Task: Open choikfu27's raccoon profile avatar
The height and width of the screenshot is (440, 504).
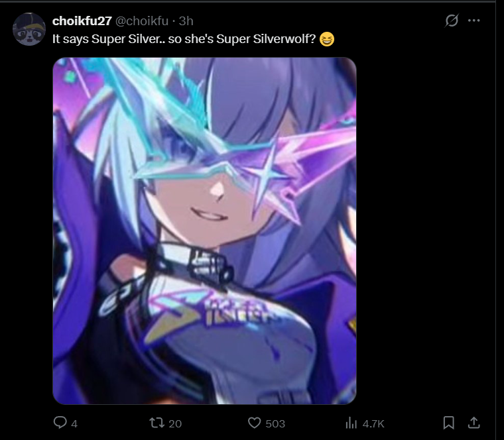Action: (x=29, y=29)
